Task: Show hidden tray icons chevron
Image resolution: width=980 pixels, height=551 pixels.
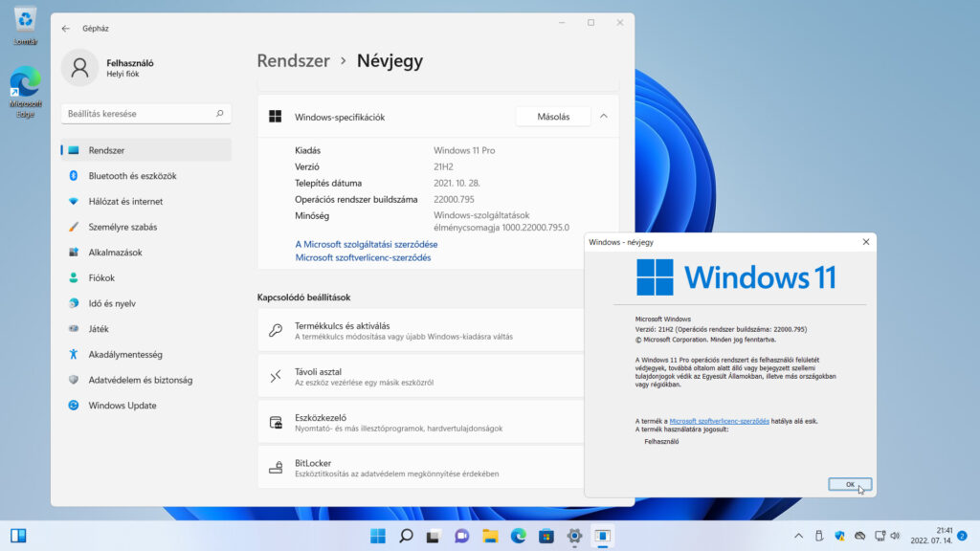Action: click(799, 536)
